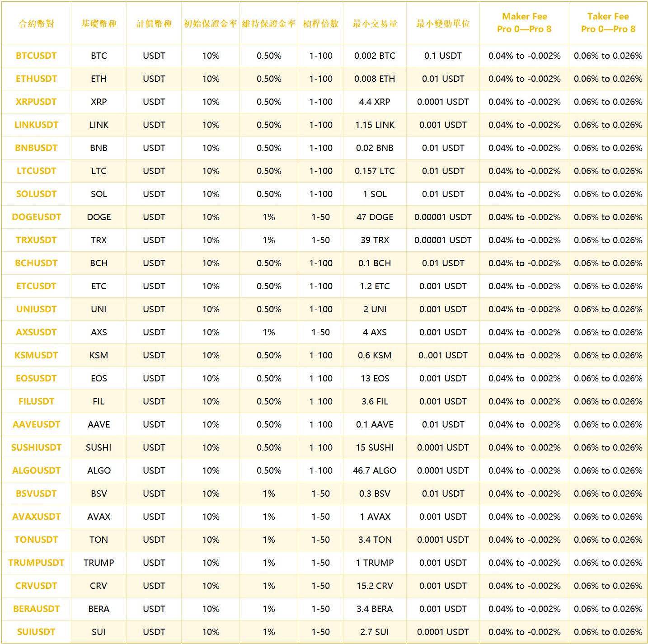The width and height of the screenshot is (648, 644).
Task: Click the 0.1 USDT tick size cell
Action: click(443, 56)
